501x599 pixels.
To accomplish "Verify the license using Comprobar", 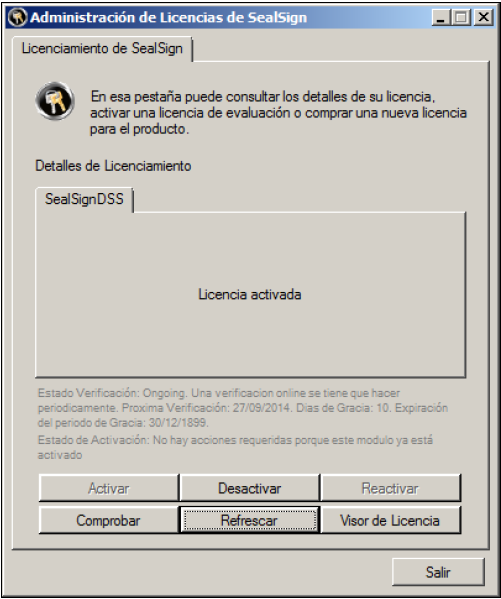I will tap(109, 520).
